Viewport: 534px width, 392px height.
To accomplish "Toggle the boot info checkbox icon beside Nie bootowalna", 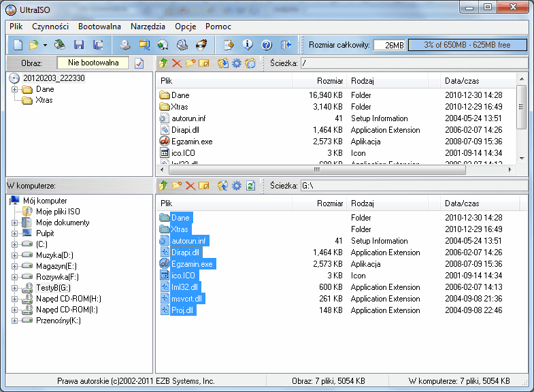I will point(139,63).
